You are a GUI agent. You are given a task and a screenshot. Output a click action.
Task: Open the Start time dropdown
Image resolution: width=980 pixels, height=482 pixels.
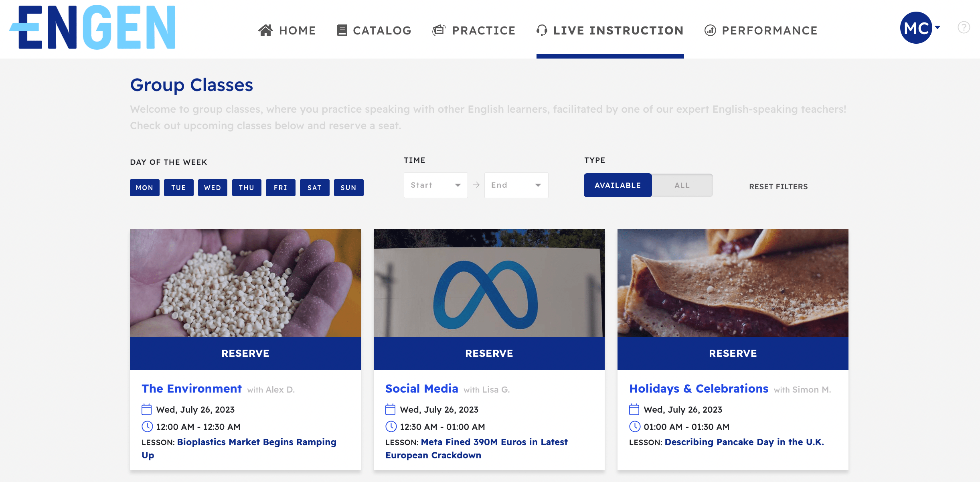(x=435, y=185)
